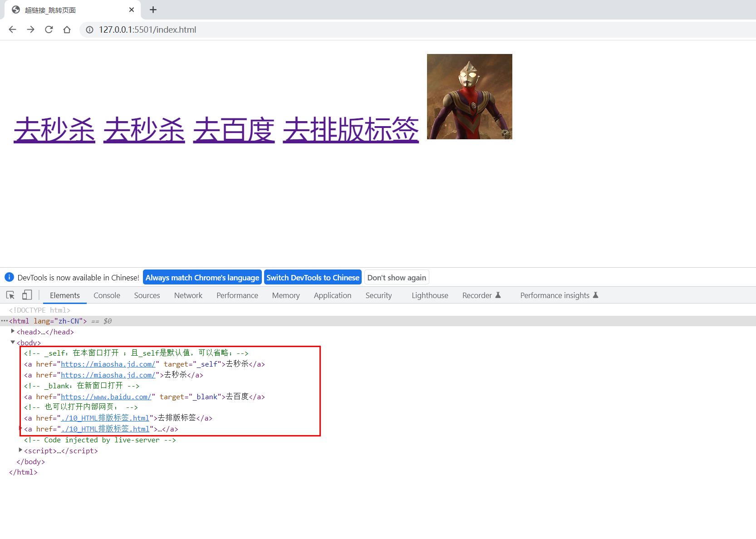Open the first 去秒杀 page link

[54, 130]
